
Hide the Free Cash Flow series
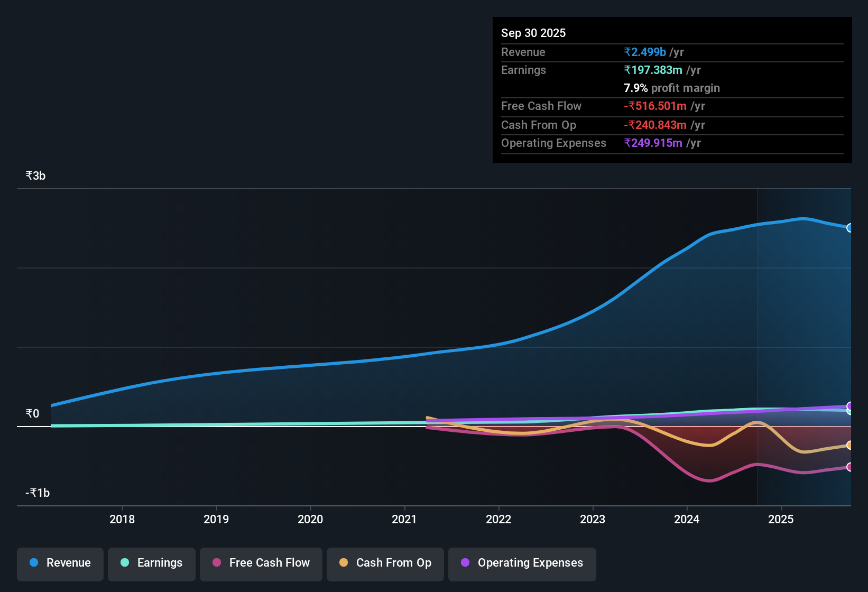[261, 563]
